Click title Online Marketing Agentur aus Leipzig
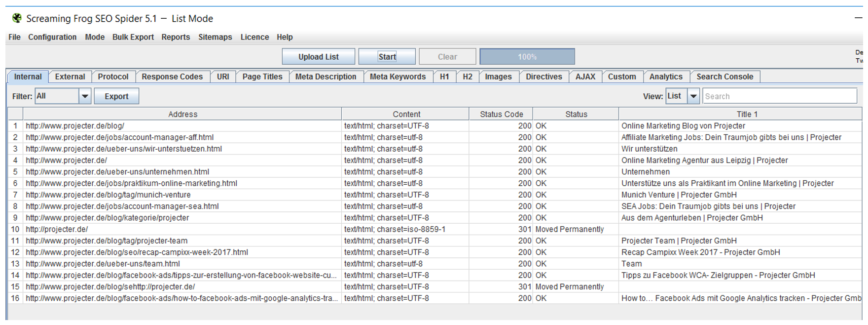The height and width of the screenshot is (325, 868). point(705,160)
